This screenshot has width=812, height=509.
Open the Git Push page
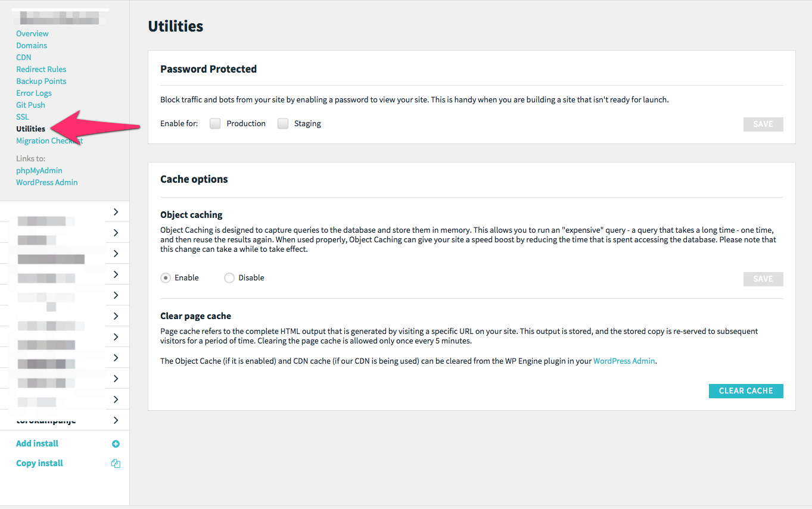(30, 105)
